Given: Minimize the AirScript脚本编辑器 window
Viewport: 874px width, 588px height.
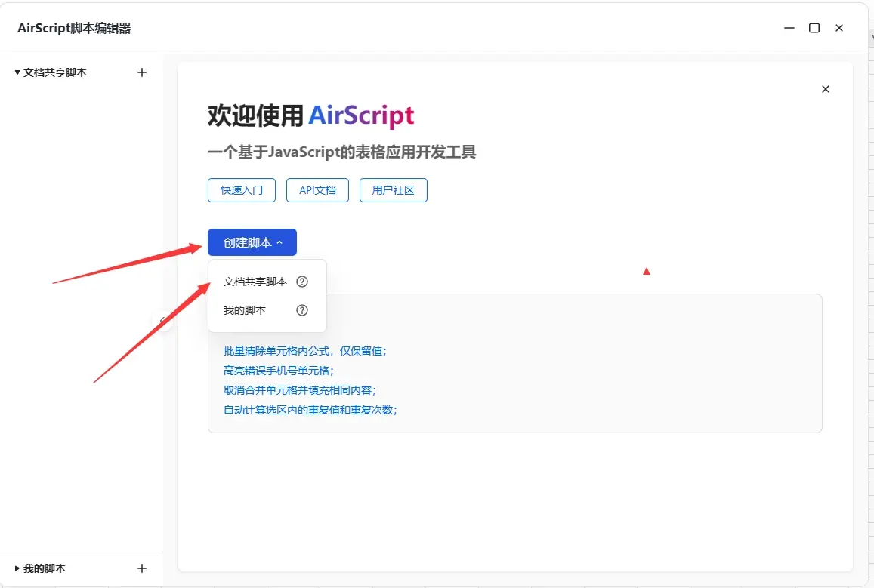Looking at the screenshot, I should (789, 28).
